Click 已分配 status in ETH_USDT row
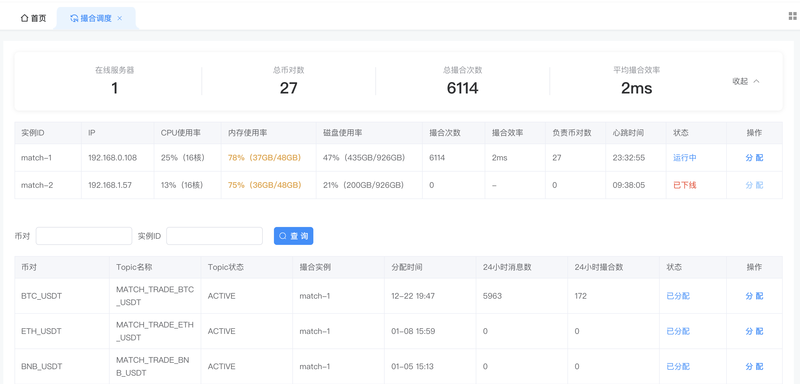 point(678,331)
